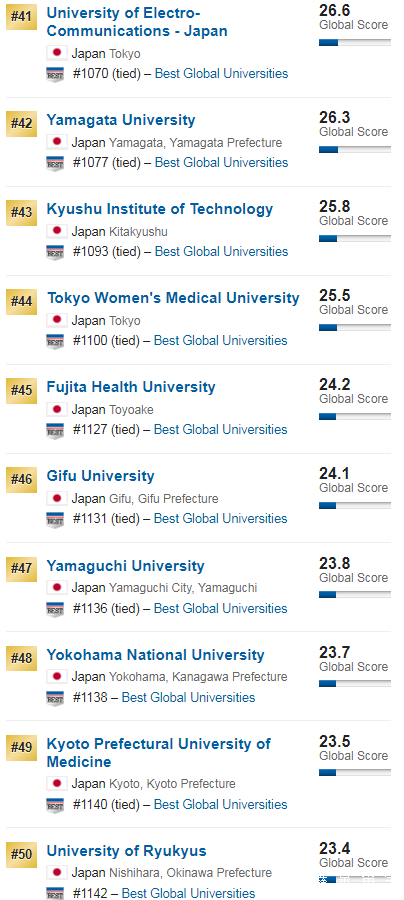Click the Best badge icon beside #1140 (tied)

55,805
